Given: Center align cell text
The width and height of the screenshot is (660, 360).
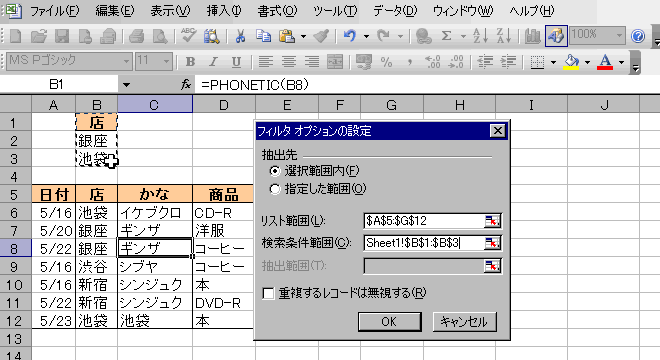Looking at the screenshot, I should pos(289,62).
